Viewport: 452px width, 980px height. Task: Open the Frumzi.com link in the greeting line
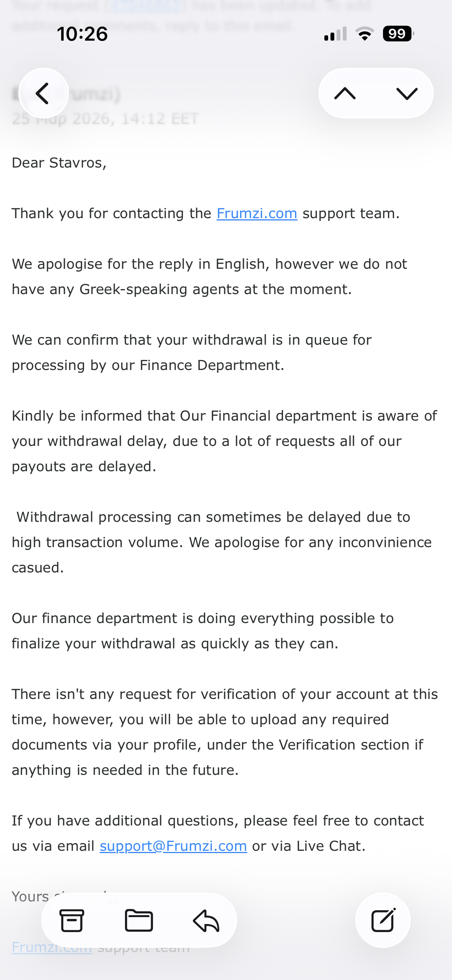(257, 214)
